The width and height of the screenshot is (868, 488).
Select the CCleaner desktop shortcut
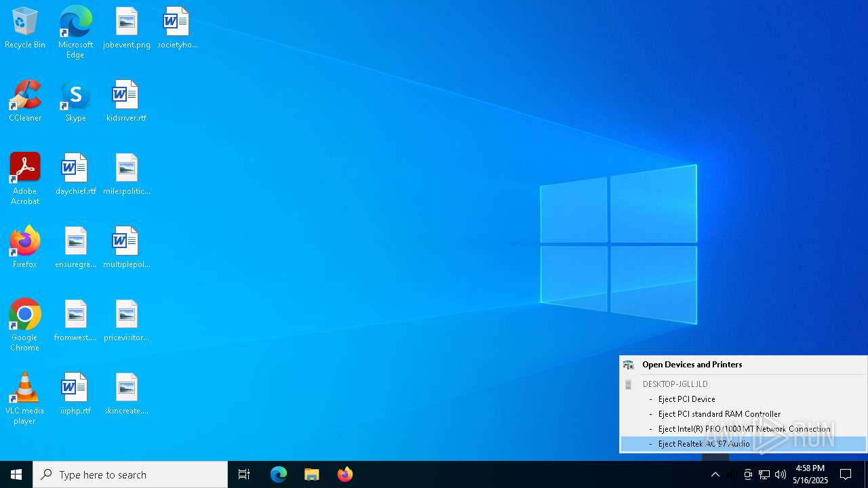[x=25, y=102]
